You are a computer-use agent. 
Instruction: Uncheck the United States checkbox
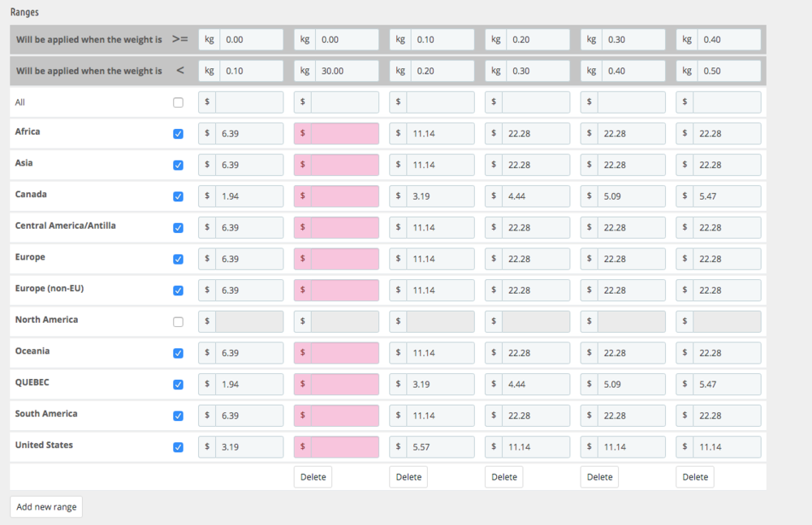pyautogui.click(x=179, y=447)
